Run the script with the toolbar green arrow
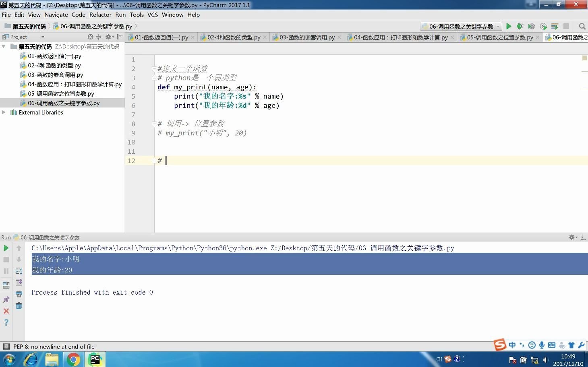588x367 pixels. coord(509,26)
